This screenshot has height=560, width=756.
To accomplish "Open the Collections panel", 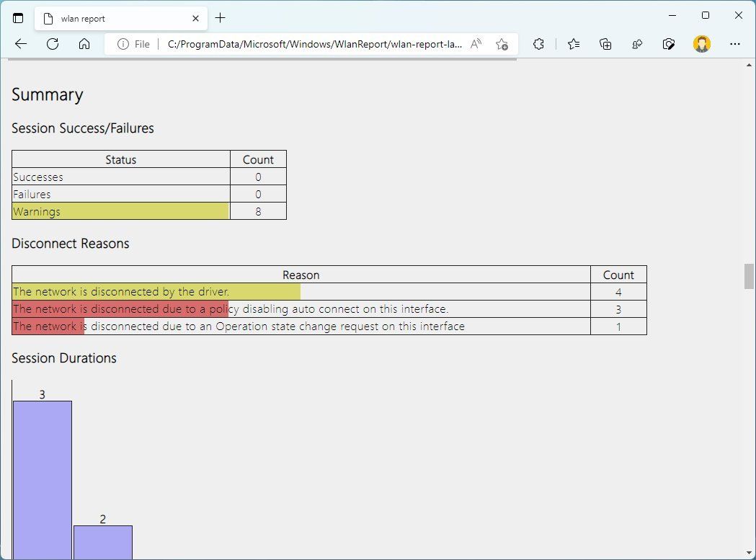I will (605, 44).
